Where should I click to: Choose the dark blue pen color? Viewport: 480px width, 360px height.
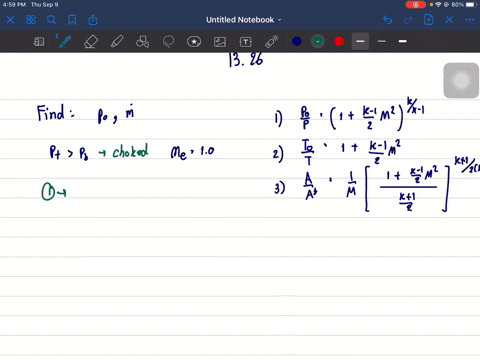tap(297, 41)
